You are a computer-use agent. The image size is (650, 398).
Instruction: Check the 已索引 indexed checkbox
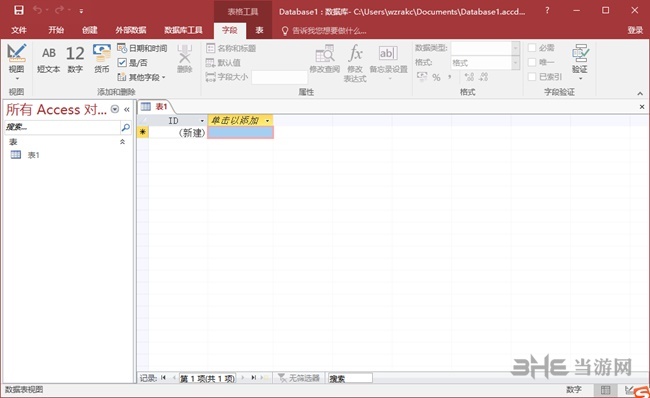click(532, 77)
